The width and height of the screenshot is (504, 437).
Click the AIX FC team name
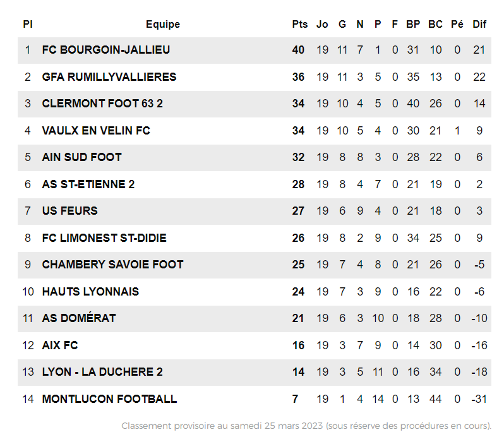click(60, 345)
